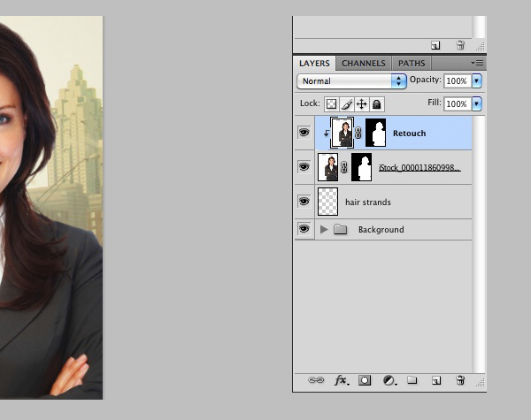Click the Create New Layer icon

tap(435, 380)
